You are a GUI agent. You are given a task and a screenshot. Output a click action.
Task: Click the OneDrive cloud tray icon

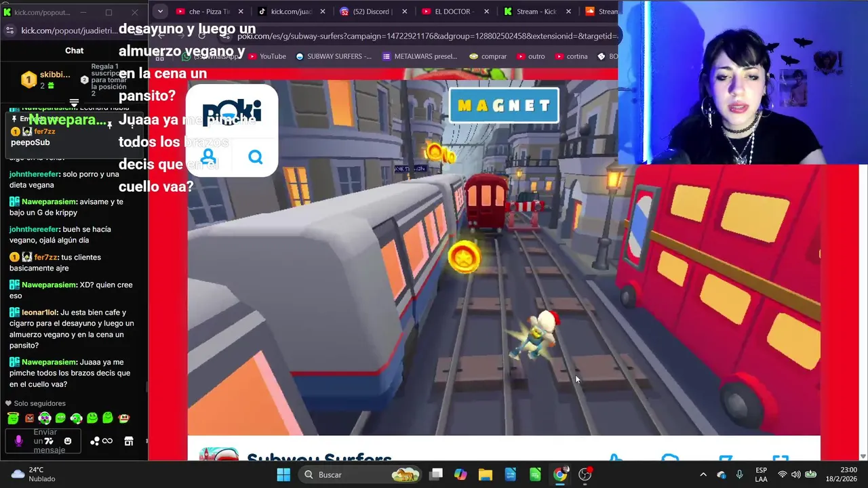pos(721,474)
